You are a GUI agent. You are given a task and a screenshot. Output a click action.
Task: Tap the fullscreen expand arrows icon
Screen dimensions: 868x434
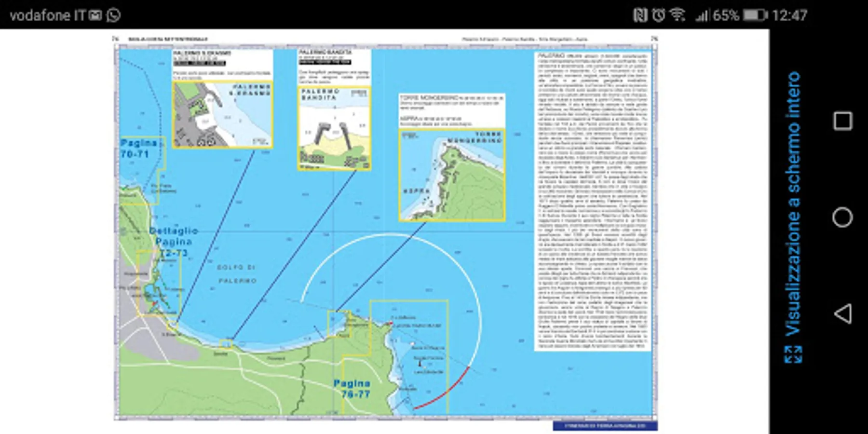(793, 355)
